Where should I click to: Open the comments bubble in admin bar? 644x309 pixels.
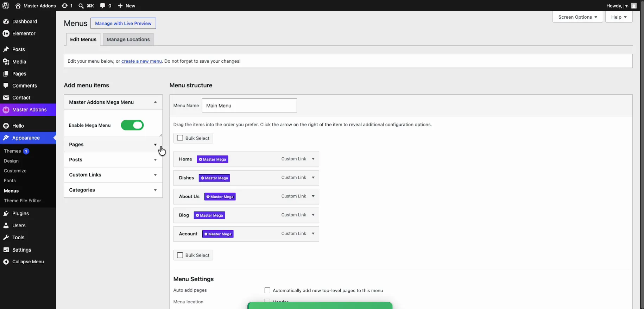[102, 6]
